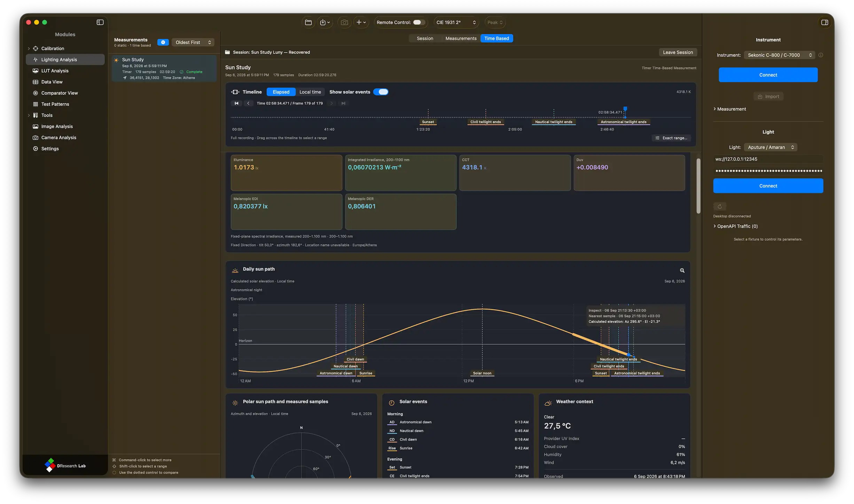Toggle the right inspector panel icon
This screenshot has height=504, width=854.
824,22
